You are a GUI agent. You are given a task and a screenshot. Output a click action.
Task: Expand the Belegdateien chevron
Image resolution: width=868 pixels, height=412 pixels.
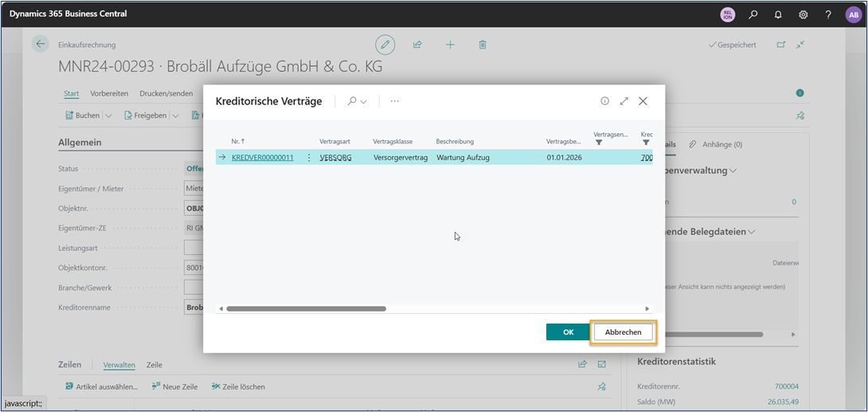(x=751, y=231)
